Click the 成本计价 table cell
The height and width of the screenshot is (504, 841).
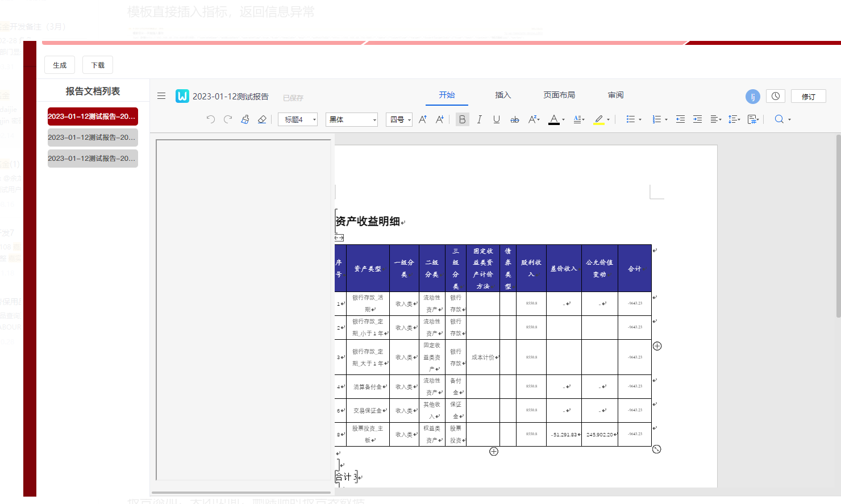483,357
